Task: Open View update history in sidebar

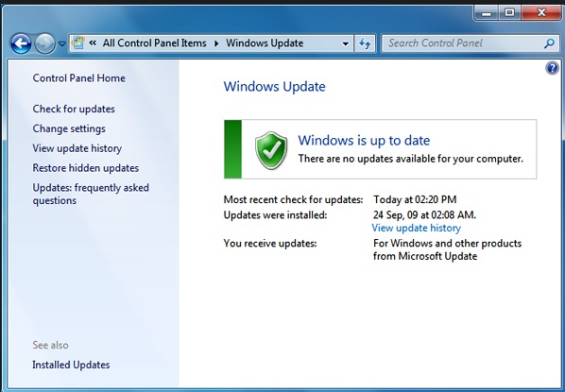Action: coord(77,148)
